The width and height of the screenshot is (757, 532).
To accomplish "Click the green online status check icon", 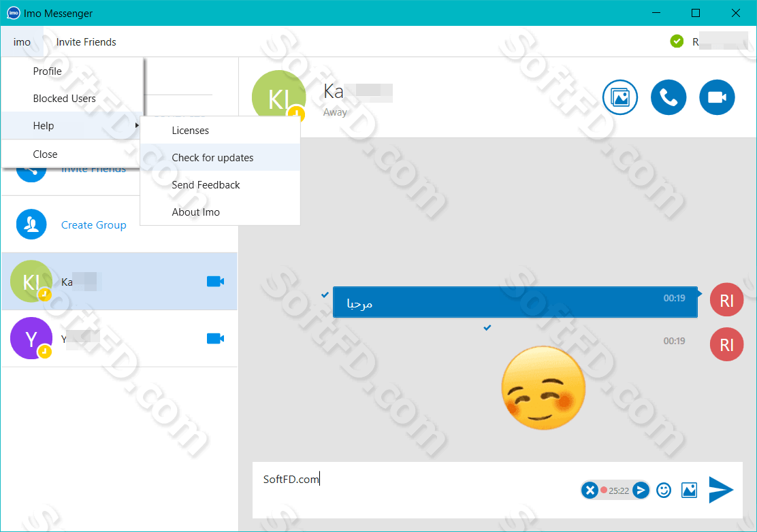I will point(677,41).
